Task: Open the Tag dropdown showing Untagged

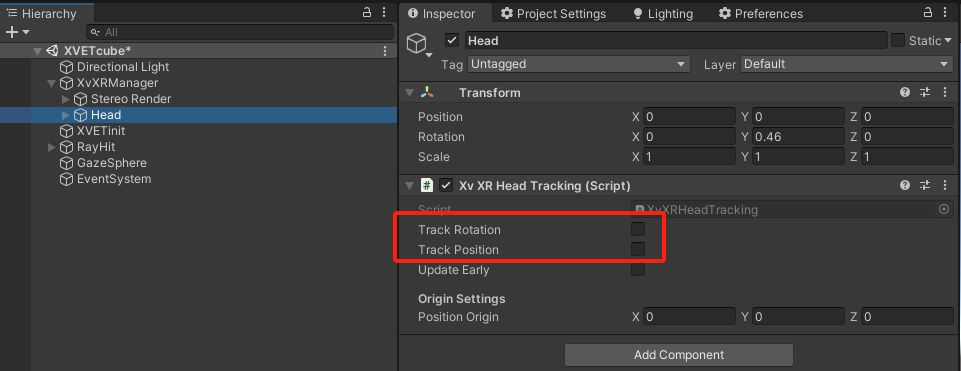Action: click(x=579, y=64)
